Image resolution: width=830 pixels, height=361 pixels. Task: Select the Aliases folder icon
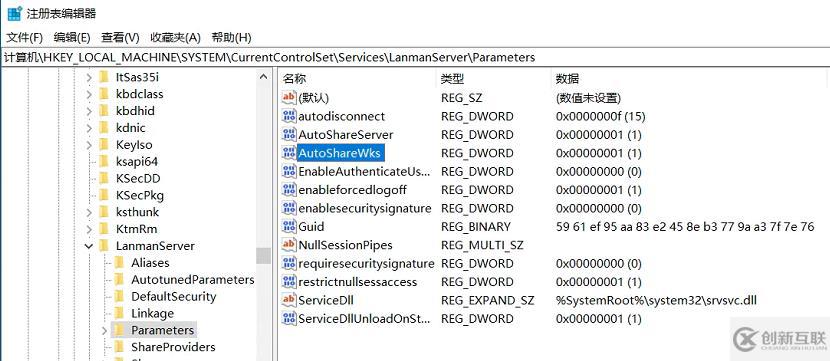coord(120,263)
